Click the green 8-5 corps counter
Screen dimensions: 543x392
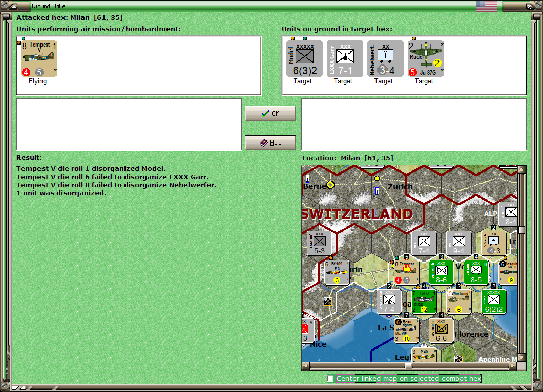click(x=476, y=272)
